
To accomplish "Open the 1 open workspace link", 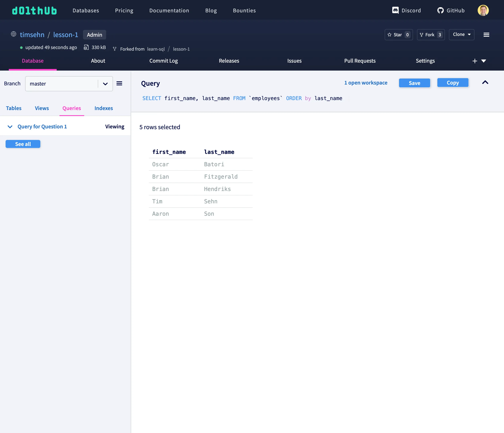I will (366, 83).
